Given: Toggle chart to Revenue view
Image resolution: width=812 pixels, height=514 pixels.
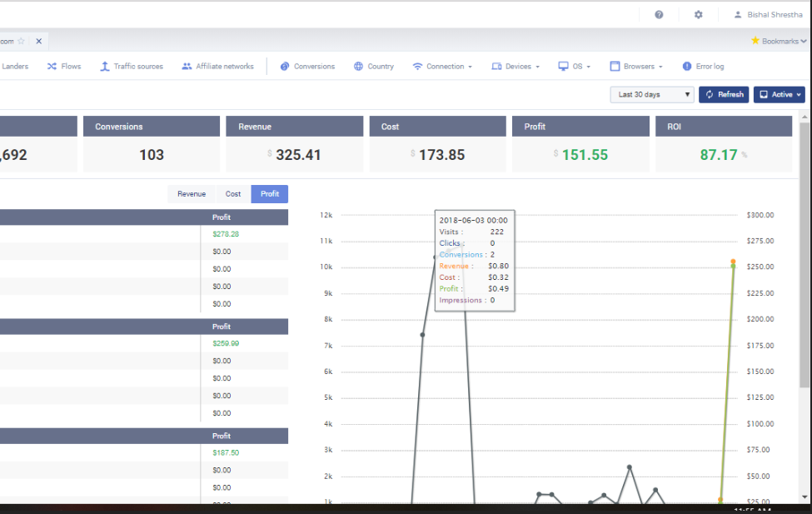Looking at the screenshot, I should click(x=191, y=194).
